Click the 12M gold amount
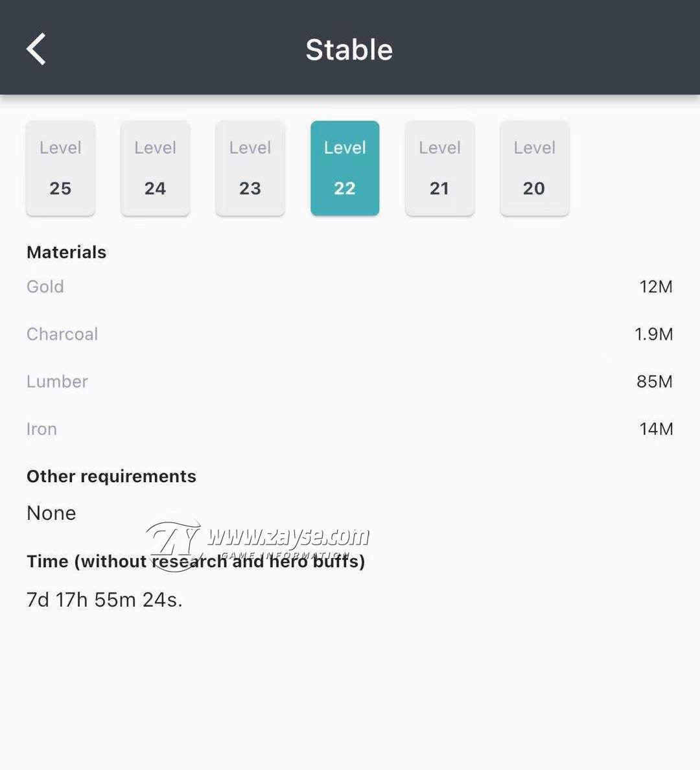 point(656,286)
